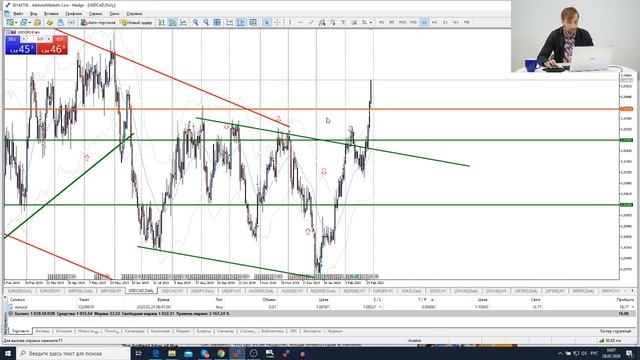Viewport: 640px width, 360px height.
Task: Open the Сервис menu
Action: coord(96,13)
